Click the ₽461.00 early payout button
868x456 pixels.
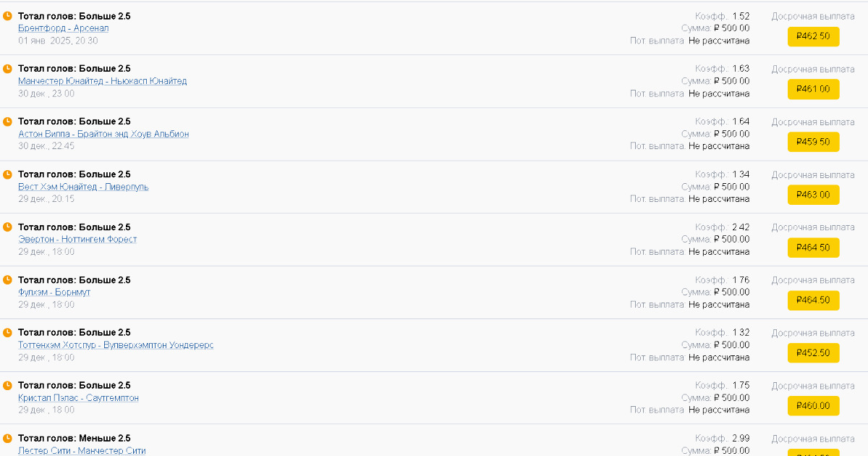tap(814, 89)
